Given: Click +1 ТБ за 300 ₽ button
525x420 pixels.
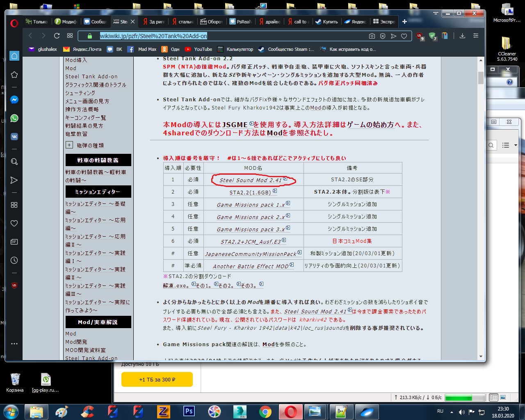Looking at the screenshot, I should click(157, 379).
